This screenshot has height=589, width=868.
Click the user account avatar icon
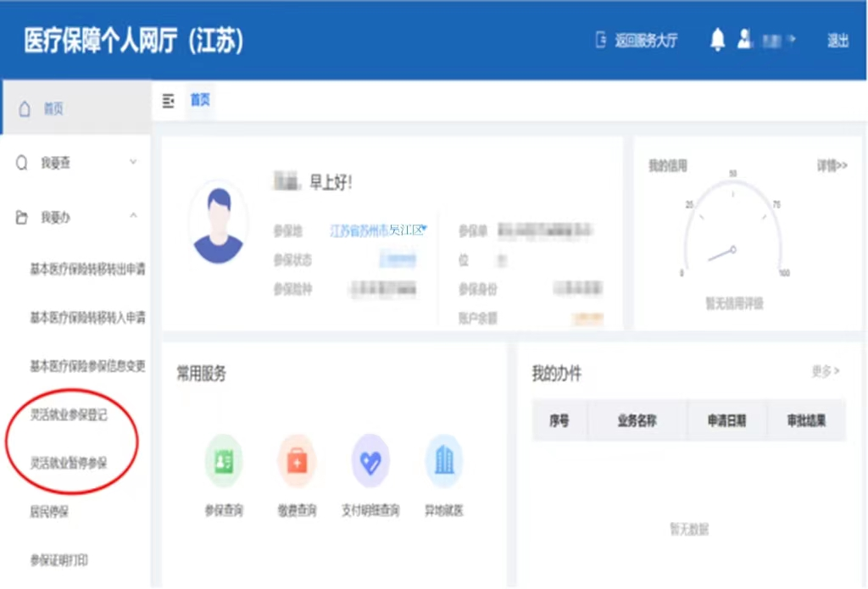coord(745,40)
